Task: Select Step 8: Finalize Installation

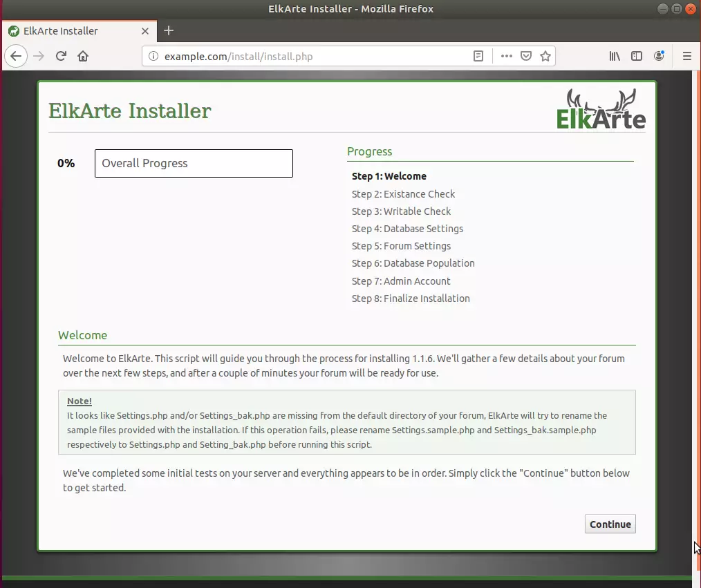Action: pyautogui.click(x=411, y=298)
